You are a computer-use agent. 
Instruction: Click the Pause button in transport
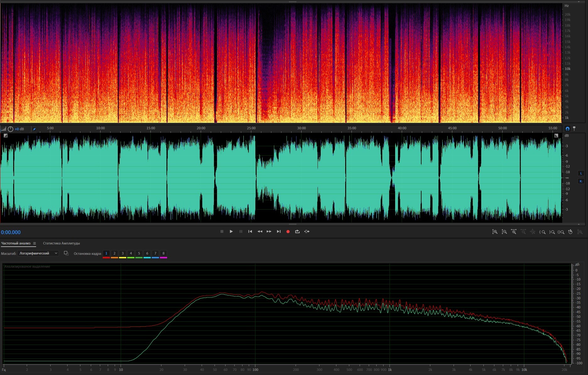[241, 232]
